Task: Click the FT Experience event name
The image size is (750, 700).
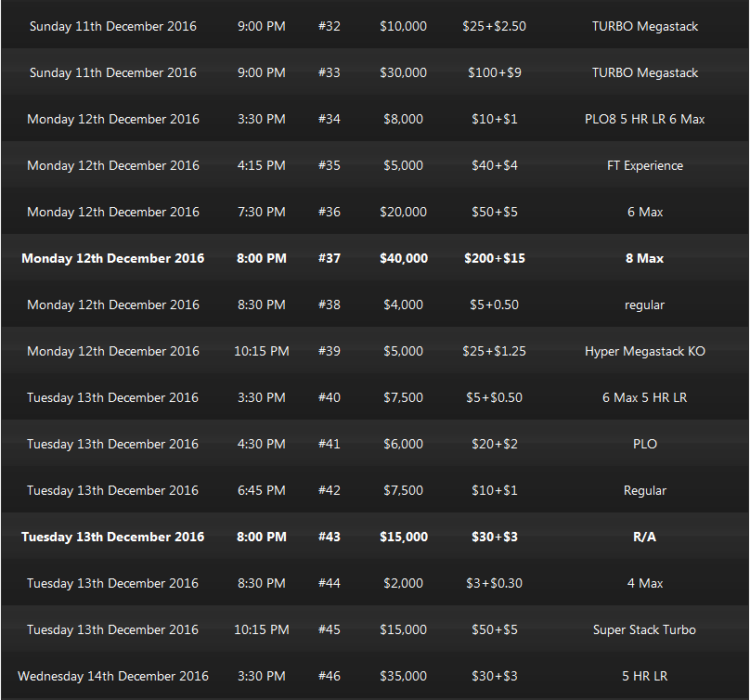Action: (x=644, y=165)
